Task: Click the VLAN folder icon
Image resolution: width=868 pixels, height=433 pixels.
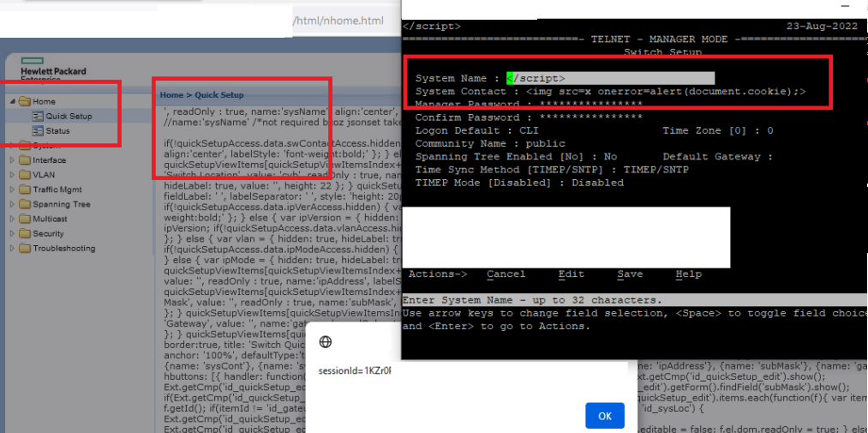Action: click(24, 174)
